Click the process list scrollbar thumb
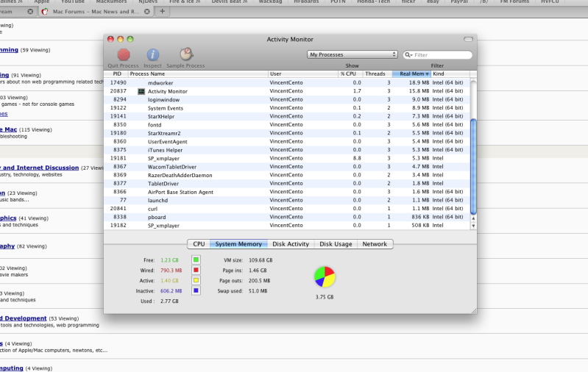The width and height of the screenshot is (588, 372). 473,167
